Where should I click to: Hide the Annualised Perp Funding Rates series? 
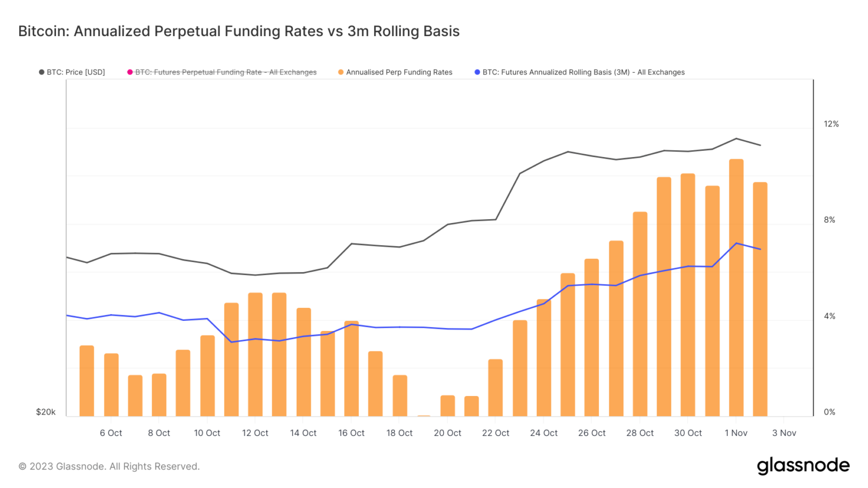tap(399, 72)
